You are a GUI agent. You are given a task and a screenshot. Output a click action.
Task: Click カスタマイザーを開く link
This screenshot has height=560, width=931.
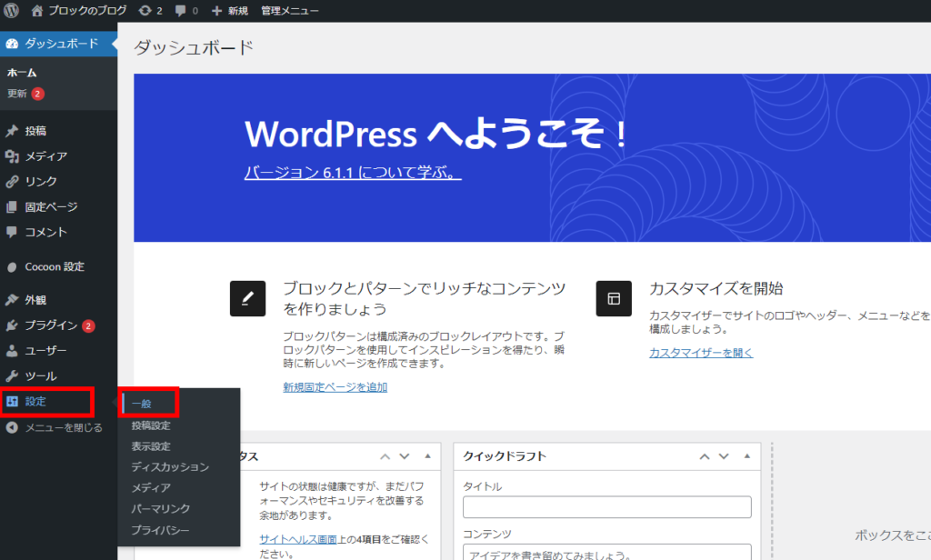click(x=701, y=353)
